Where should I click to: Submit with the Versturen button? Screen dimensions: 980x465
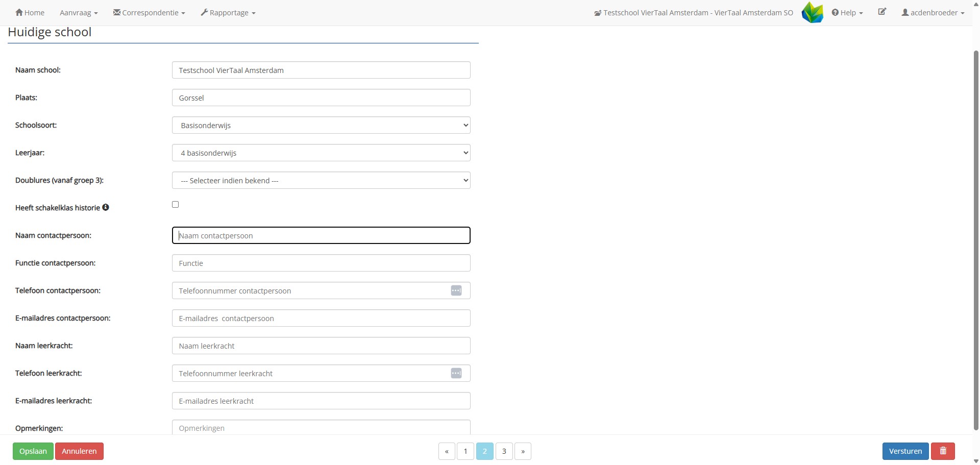pos(905,451)
